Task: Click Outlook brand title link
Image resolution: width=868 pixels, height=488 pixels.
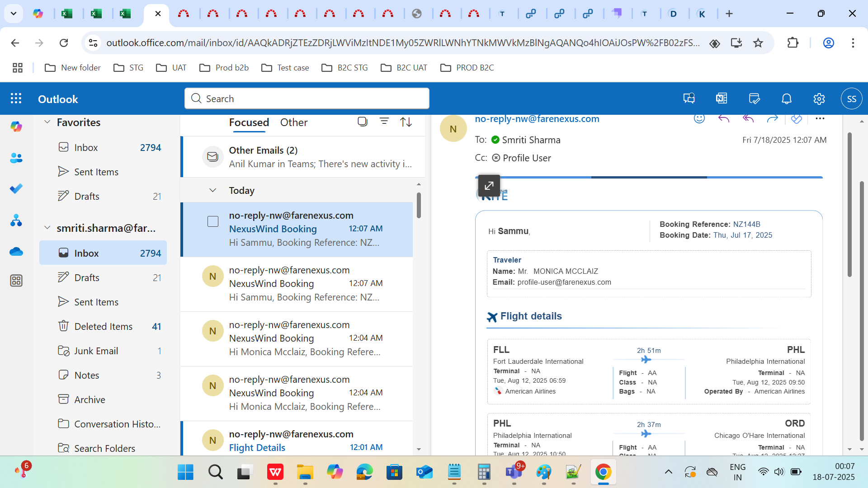Action: pyautogui.click(x=58, y=99)
